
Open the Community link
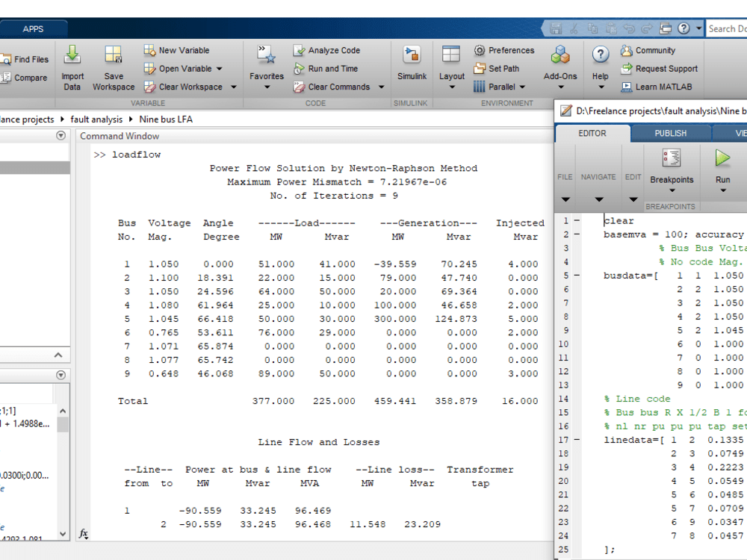(x=648, y=50)
